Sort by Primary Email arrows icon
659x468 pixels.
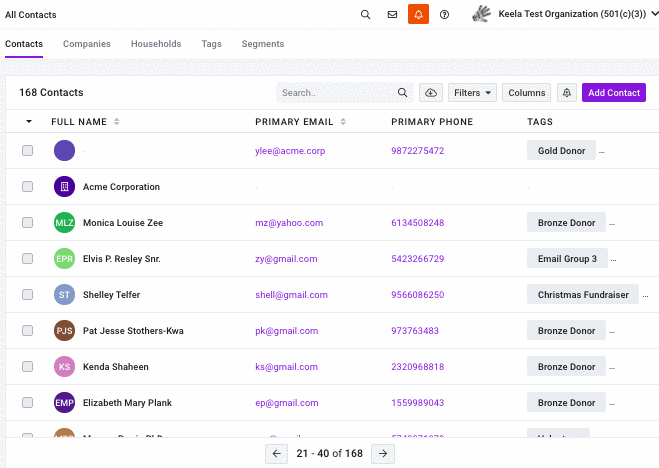pos(343,121)
